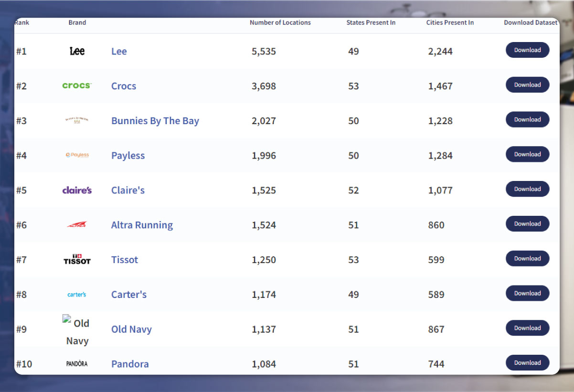Download the Tissot dataset
This screenshot has width=574, height=392.
click(x=528, y=259)
